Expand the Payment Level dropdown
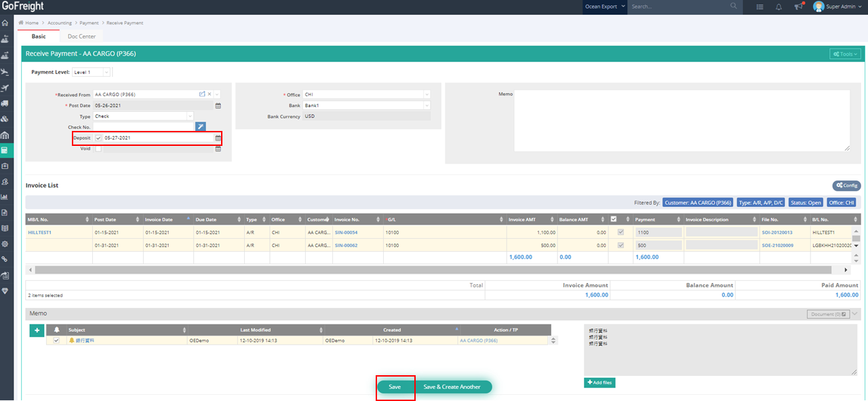Screen dimensions: 868x401 pos(92,72)
